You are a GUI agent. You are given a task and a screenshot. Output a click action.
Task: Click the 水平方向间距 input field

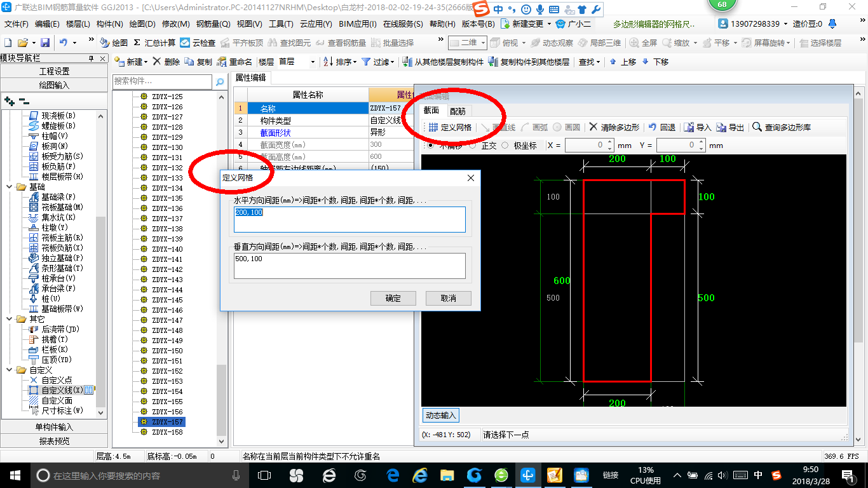pyautogui.click(x=349, y=219)
